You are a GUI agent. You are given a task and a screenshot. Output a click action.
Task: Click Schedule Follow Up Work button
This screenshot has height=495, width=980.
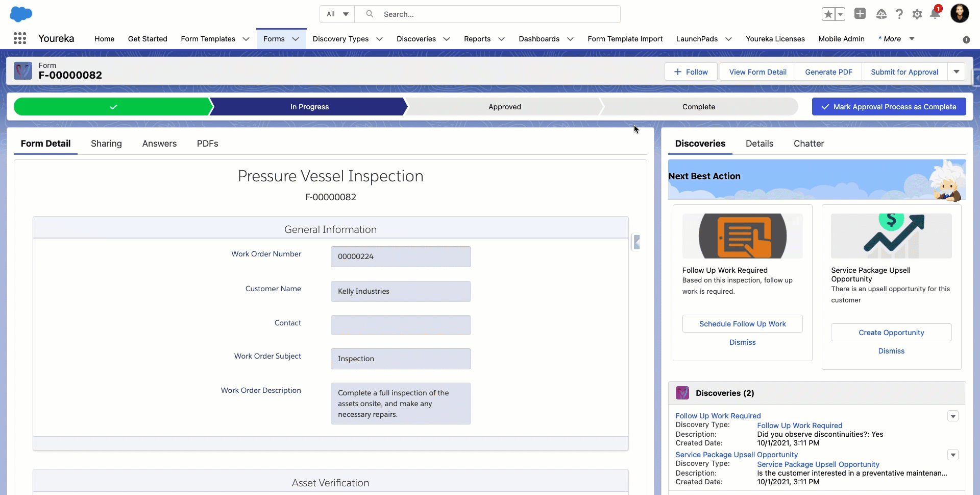coord(743,324)
